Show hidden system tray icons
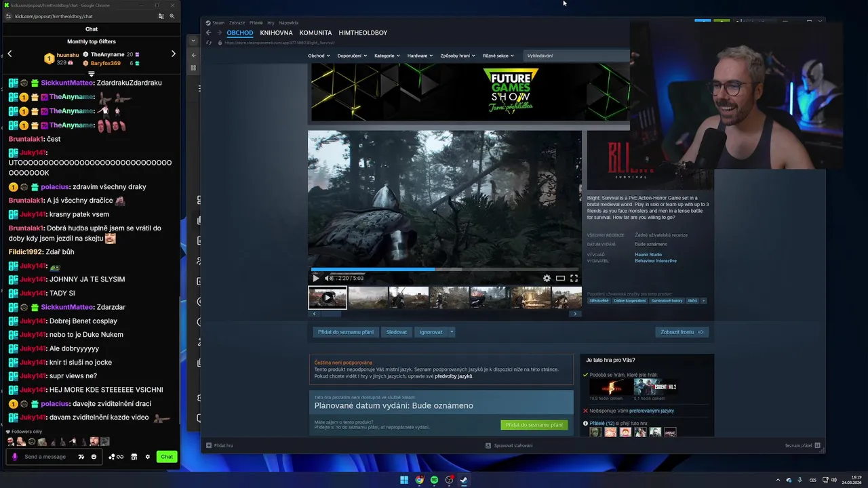The image size is (868, 488). click(778, 480)
